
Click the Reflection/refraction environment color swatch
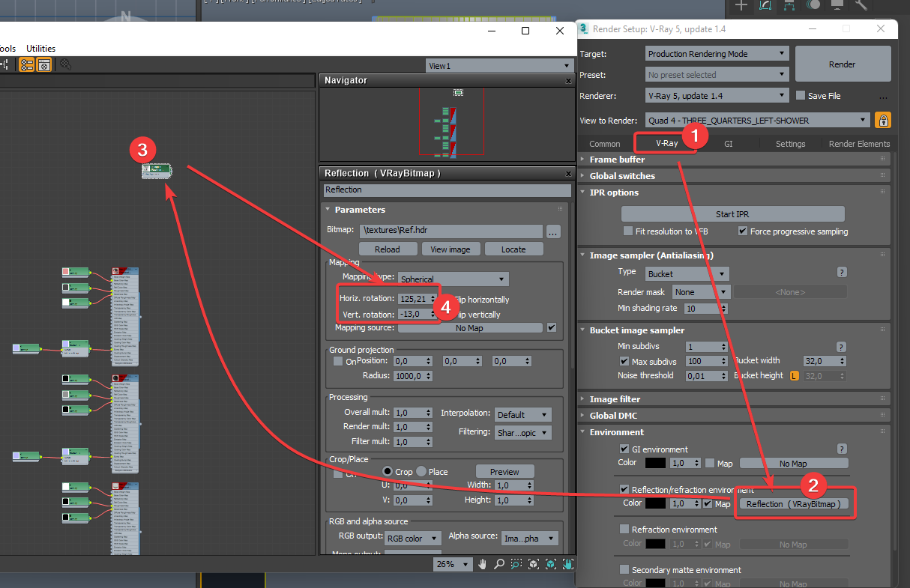click(654, 504)
